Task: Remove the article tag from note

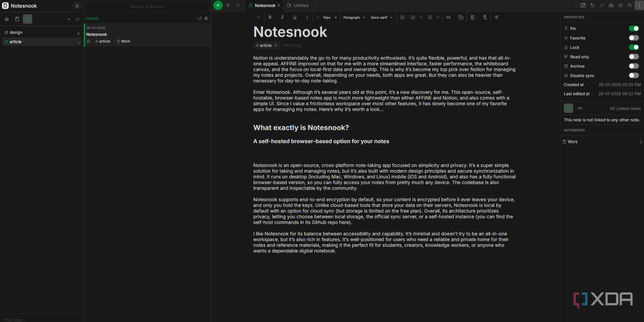Action: (x=276, y=45)
